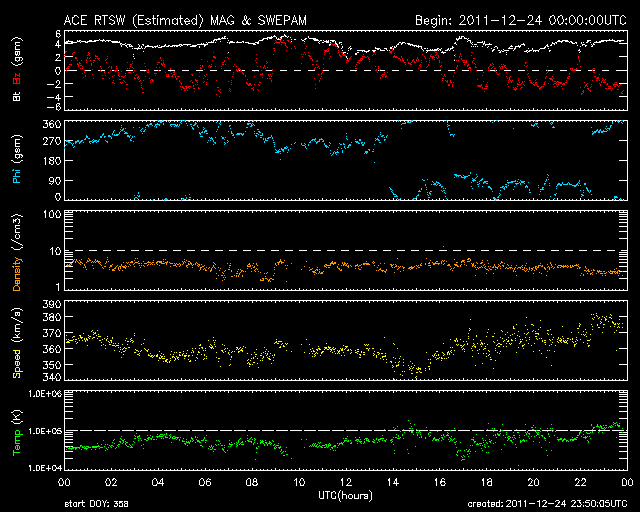Click the '90' tick on the Phi axis
This screenshot has width=640, height=512.
click(x=55, y=180)
